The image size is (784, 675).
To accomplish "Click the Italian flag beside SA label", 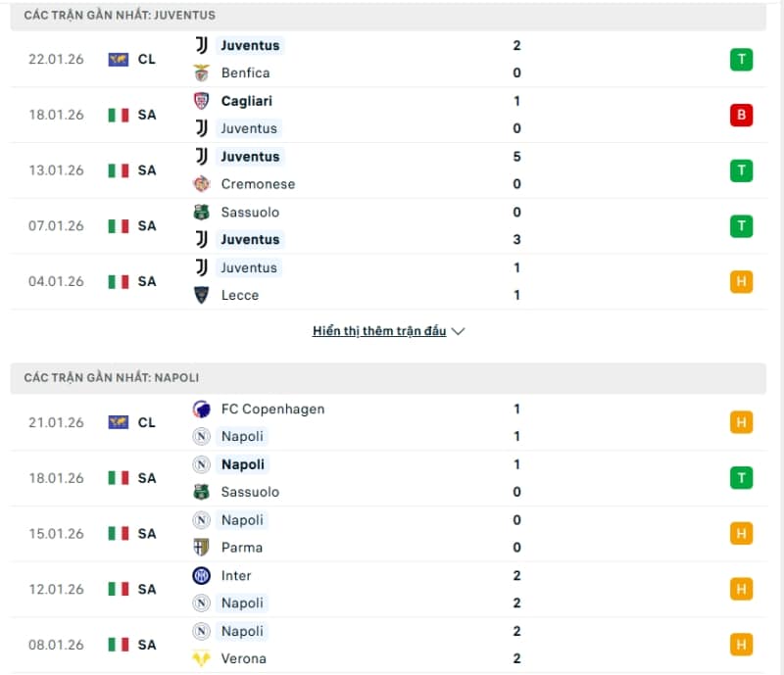I will (x=118, y=115).
